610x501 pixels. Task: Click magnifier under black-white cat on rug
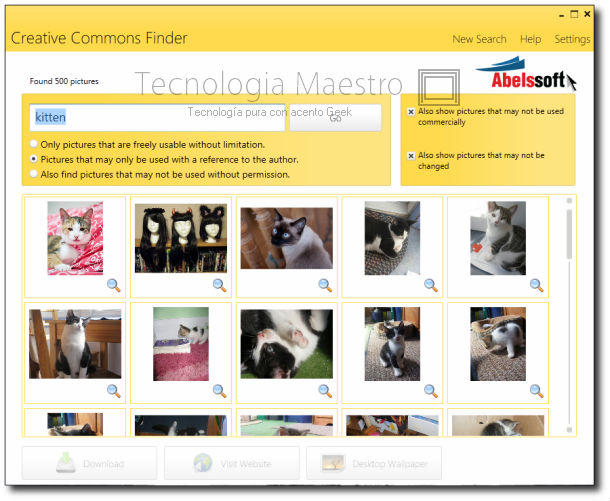[x=431, y=285]
